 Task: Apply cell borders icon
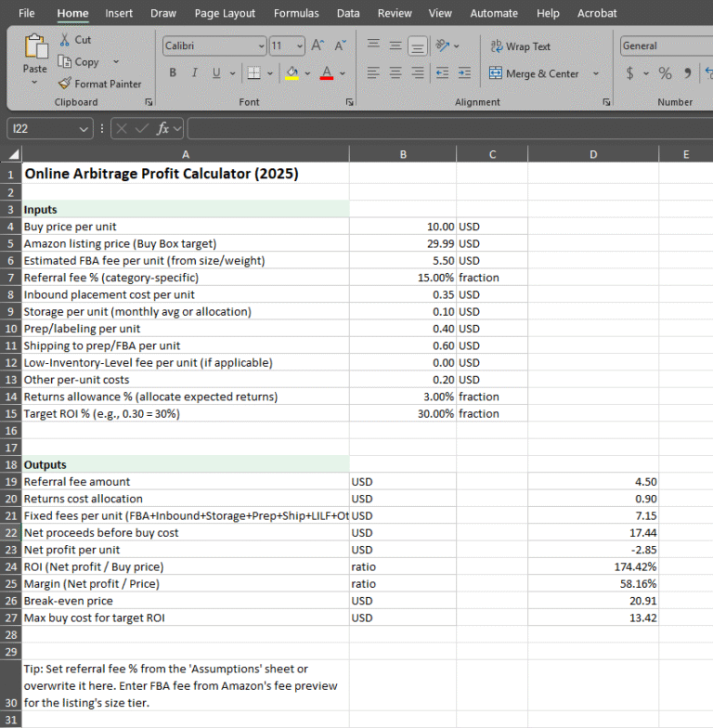[x=254, y=72]
